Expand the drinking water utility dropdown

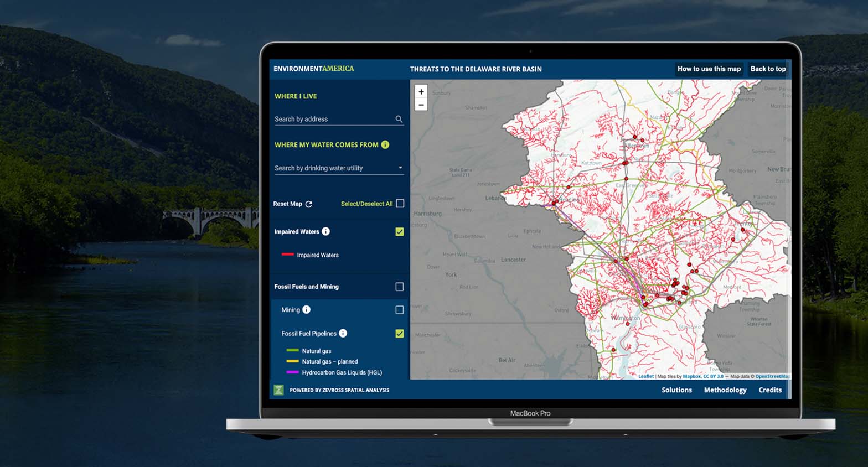coord(400,168)
